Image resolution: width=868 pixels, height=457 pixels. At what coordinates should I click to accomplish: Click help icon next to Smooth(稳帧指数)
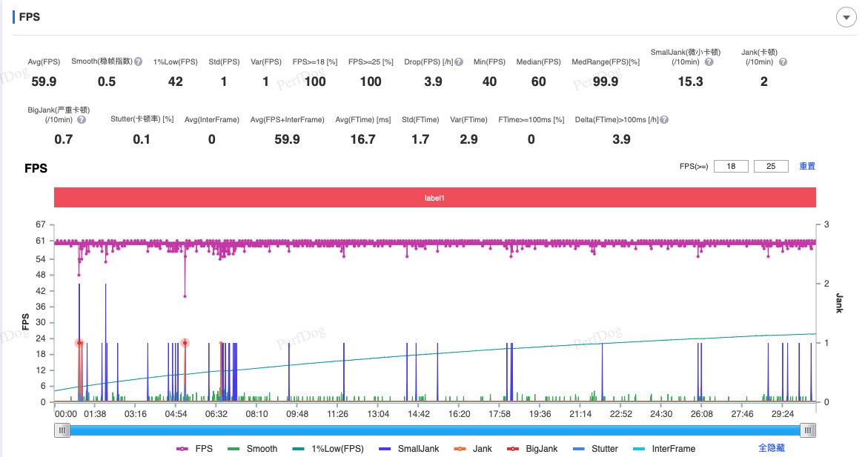coord(139,62)
